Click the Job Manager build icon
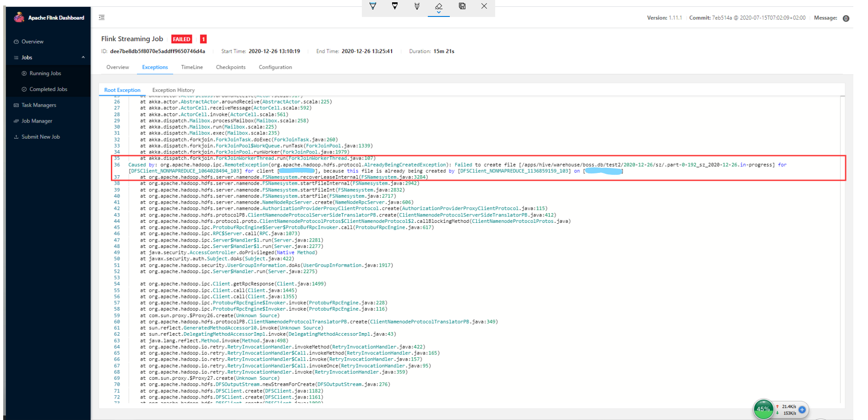Screen dimensions: 868x420 pyautogui.click(x=16, y=121)
